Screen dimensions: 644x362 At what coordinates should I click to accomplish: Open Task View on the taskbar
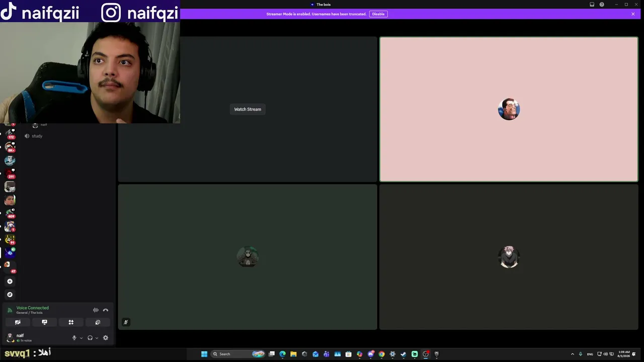click(x=272, y=354)
